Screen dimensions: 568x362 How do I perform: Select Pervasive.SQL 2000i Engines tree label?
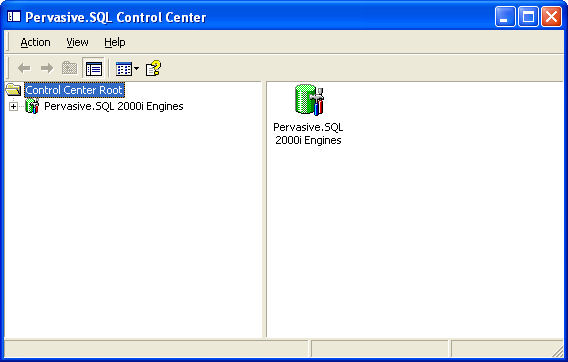coord(114,106)
